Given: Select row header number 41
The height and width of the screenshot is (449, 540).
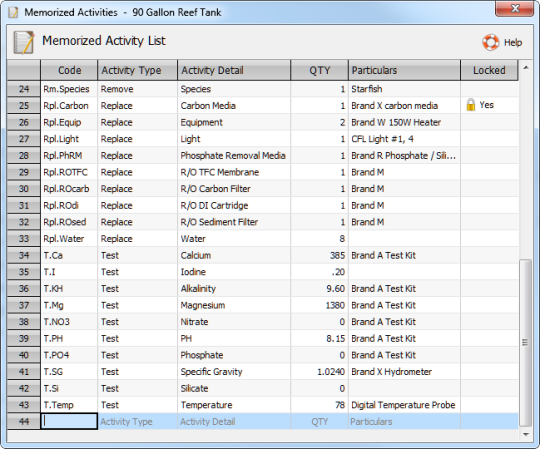Looking at the screenshot, I should click(23, 372).
